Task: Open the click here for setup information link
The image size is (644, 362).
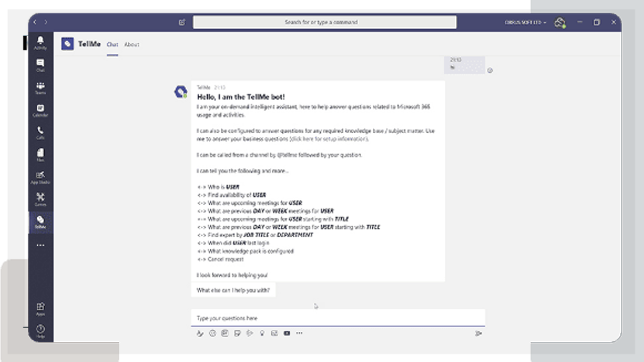Action: 330,139
